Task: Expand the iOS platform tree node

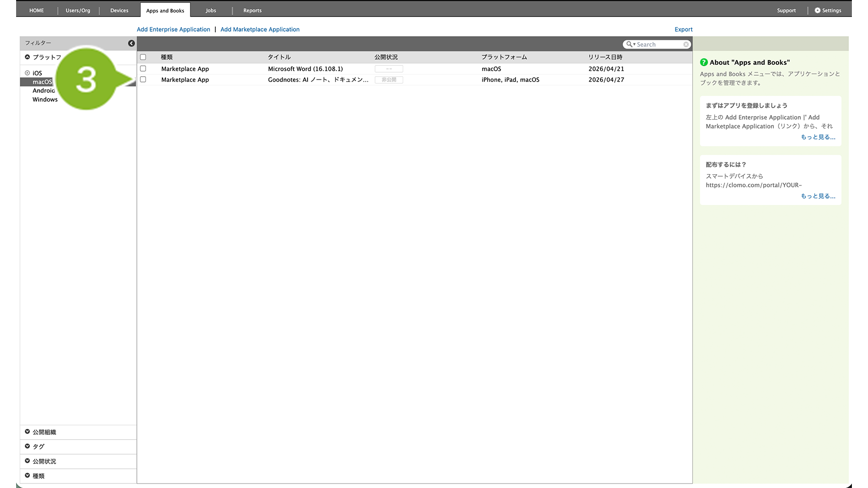Action: point(27,73)
